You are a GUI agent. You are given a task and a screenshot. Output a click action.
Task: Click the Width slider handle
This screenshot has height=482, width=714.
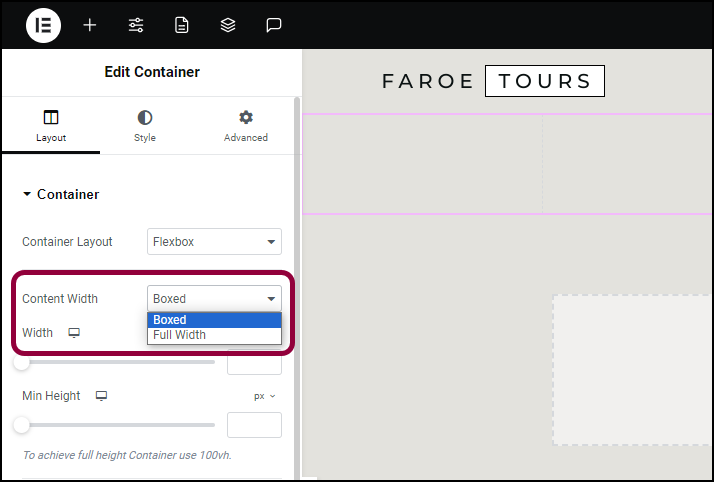(21, 362)
